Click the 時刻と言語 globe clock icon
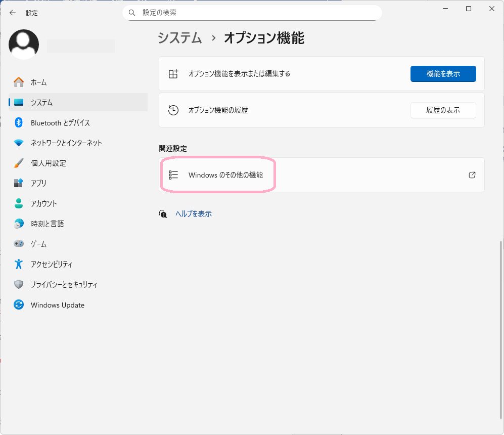 (x=19, y=224)
